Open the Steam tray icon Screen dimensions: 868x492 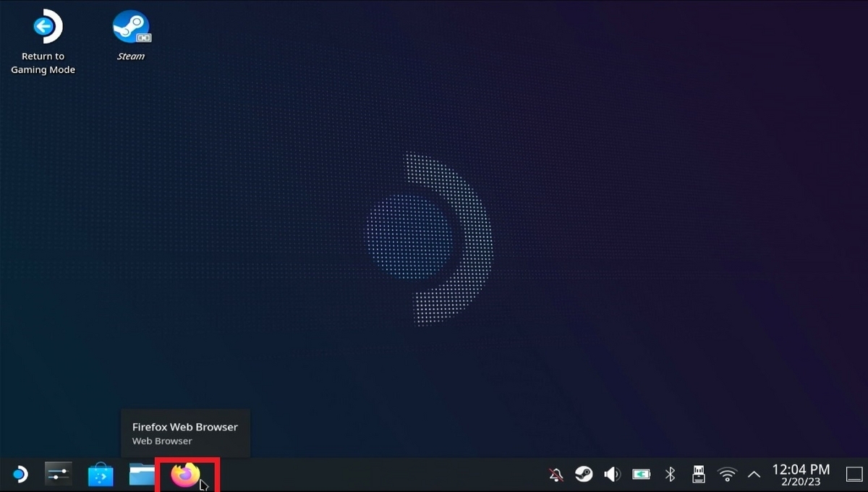583,475
